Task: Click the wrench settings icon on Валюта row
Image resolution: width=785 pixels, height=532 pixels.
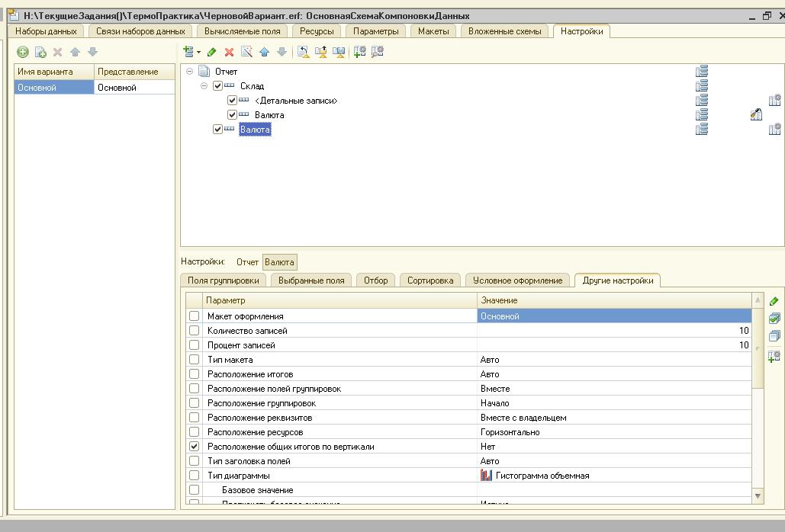Action: (755, 115)
